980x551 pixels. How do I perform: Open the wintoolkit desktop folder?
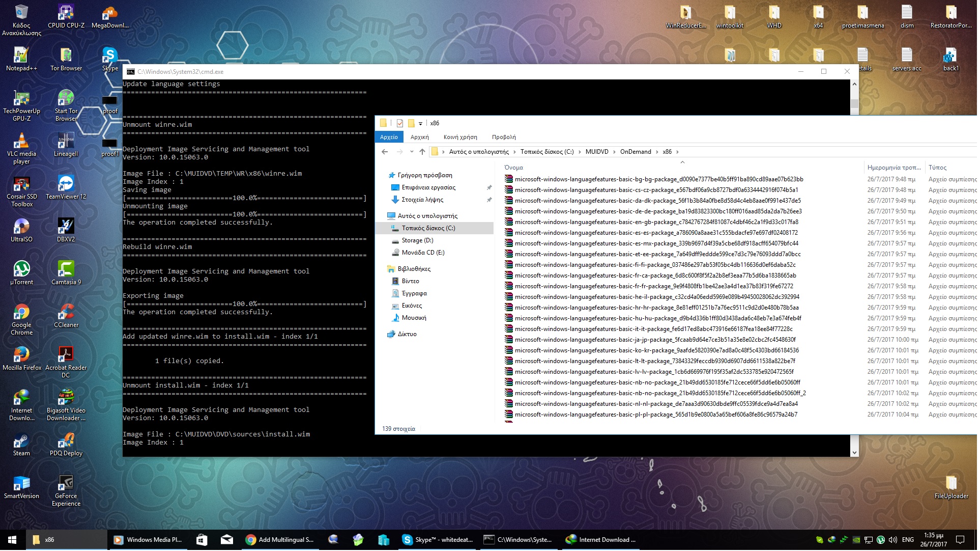tap(732, 16)
